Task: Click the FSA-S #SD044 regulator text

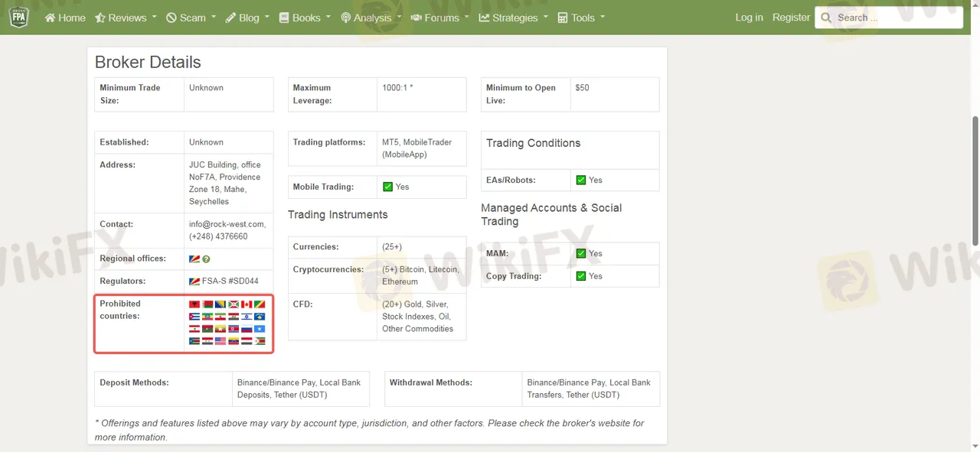Action: click(230, 281)
